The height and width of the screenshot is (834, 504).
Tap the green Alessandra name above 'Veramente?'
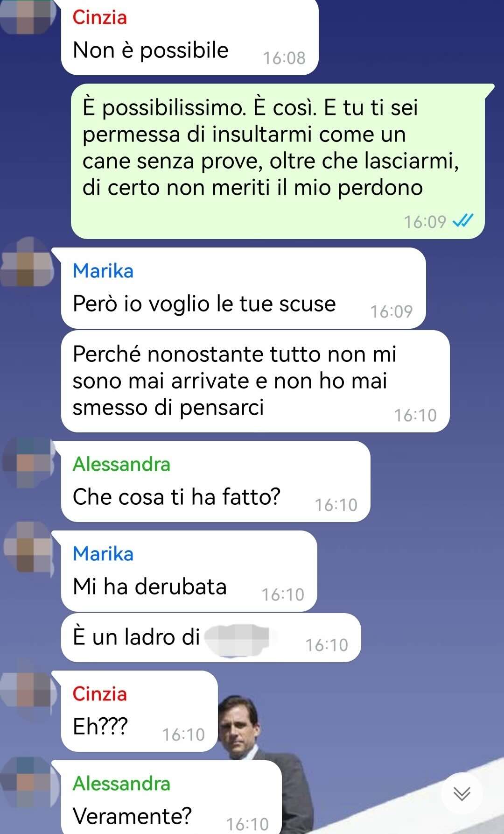pyautogui.click(x=121, y=784)
